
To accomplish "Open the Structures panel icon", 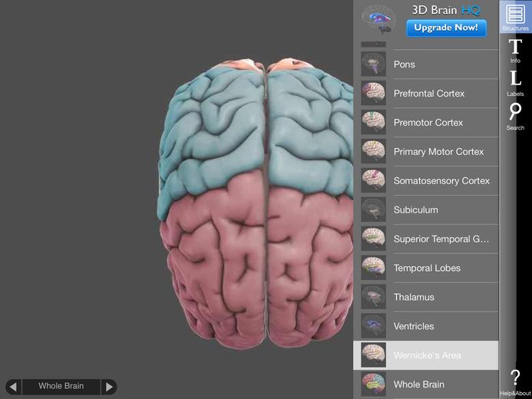I will (515, 17).
